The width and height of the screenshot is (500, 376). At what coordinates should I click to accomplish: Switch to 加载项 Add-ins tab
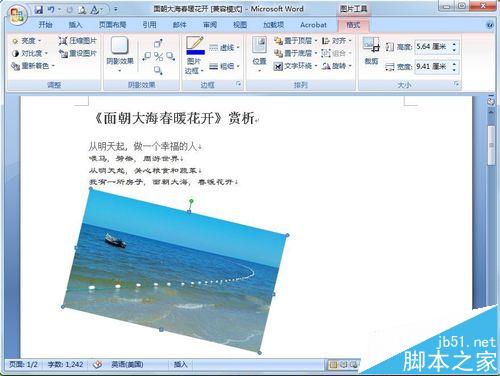point(274,25)
